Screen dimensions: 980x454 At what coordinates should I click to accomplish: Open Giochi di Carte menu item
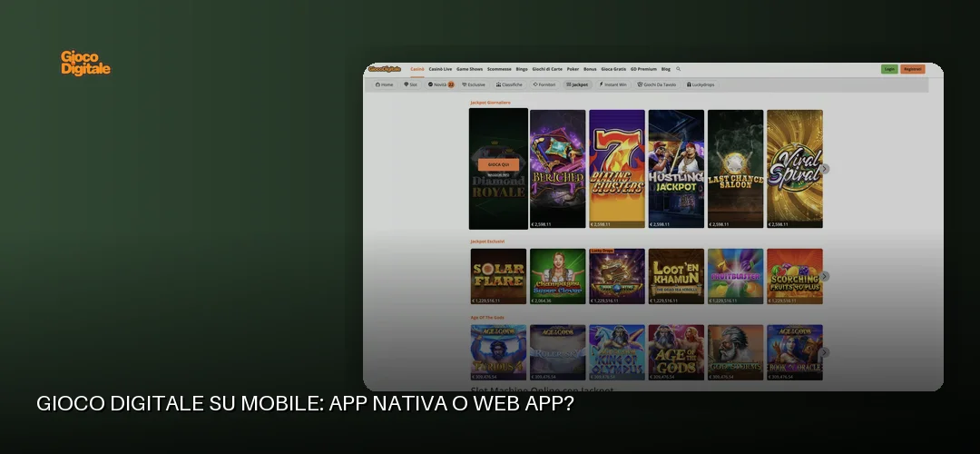547,69
